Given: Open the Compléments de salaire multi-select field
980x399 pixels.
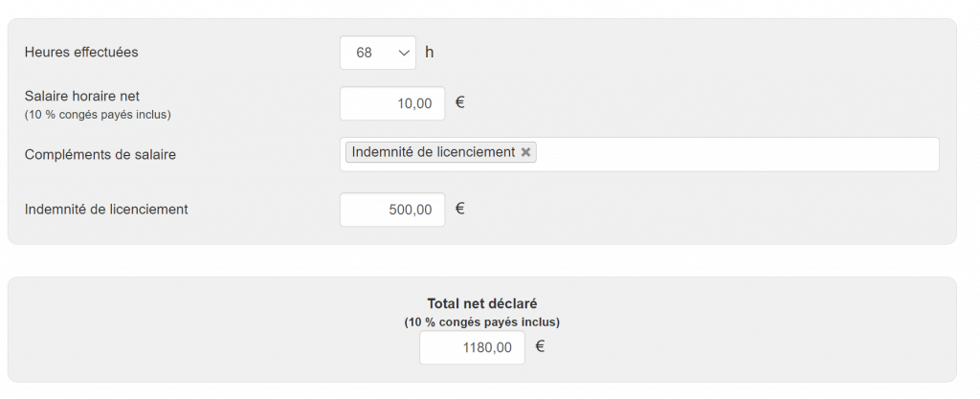Looking at the screenshot, I should coord(737,154).
